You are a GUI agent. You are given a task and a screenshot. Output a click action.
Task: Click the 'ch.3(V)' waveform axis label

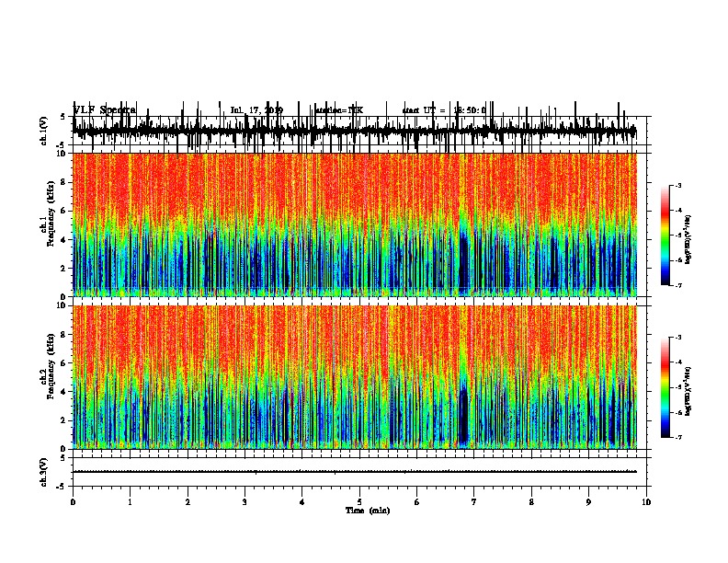(43, 472)
